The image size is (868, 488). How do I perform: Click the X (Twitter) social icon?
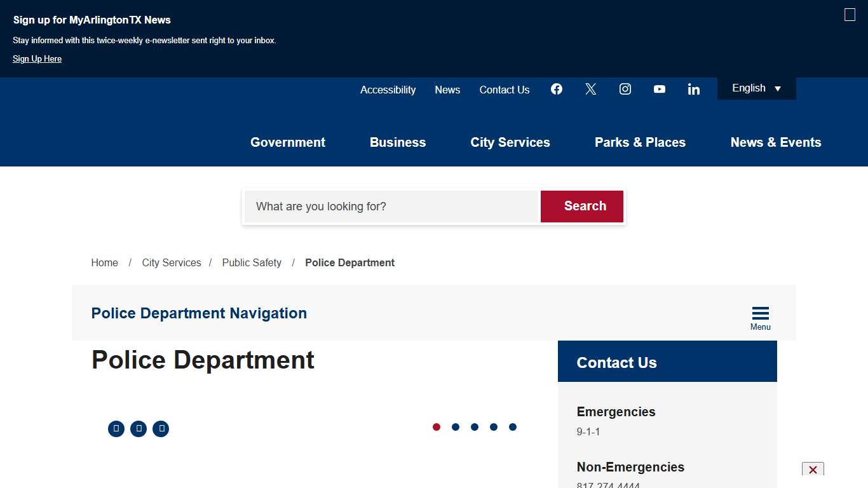point(591,89)
